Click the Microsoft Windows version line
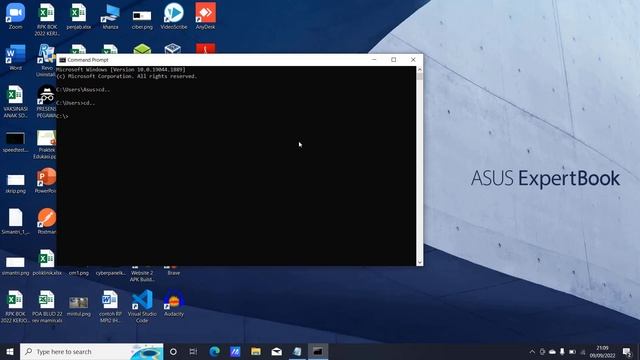This screenshot has width=640, height=360. [121, 70]
